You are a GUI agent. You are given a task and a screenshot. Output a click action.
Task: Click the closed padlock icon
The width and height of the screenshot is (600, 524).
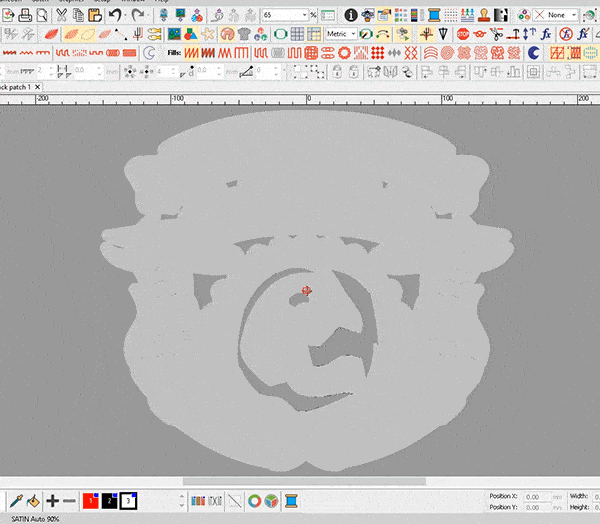337,72
